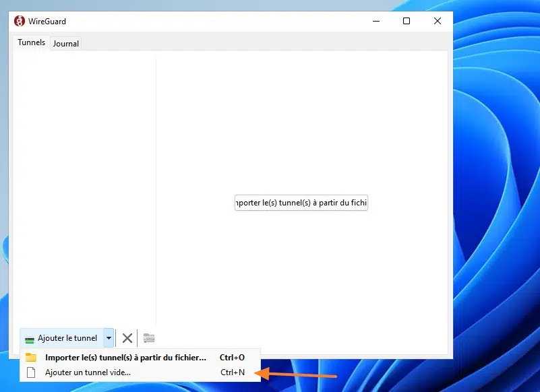
Task: Minimize the WireGuard window
Action: pyautogui.click(x=376, y=21)
